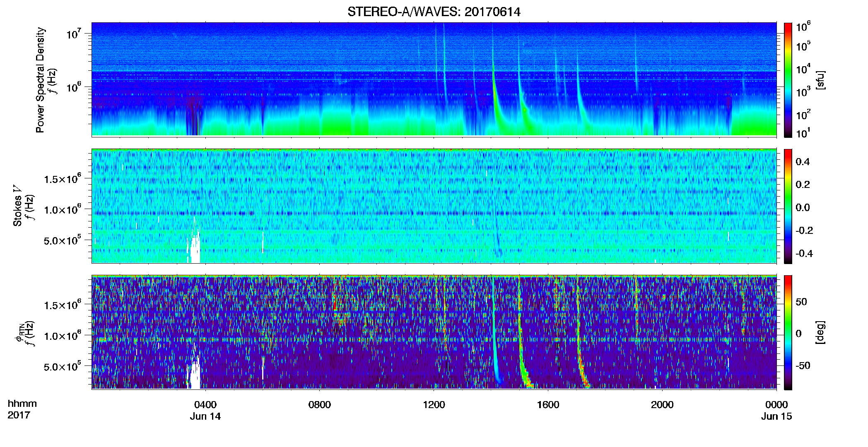
Task: Click the -0.4 Stokes V colorbar label
Action: [x=804, y=253]
